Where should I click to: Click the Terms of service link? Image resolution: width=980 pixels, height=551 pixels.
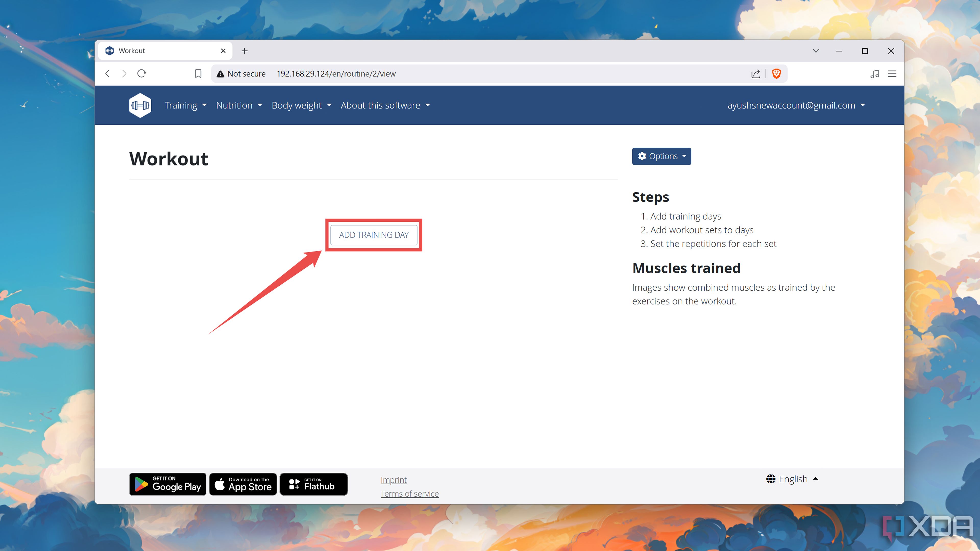pyautogui.click(x=410, y=493)
